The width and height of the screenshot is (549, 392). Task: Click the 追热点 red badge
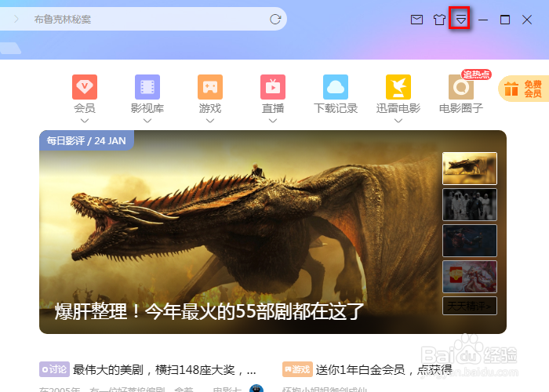[476, 74]
